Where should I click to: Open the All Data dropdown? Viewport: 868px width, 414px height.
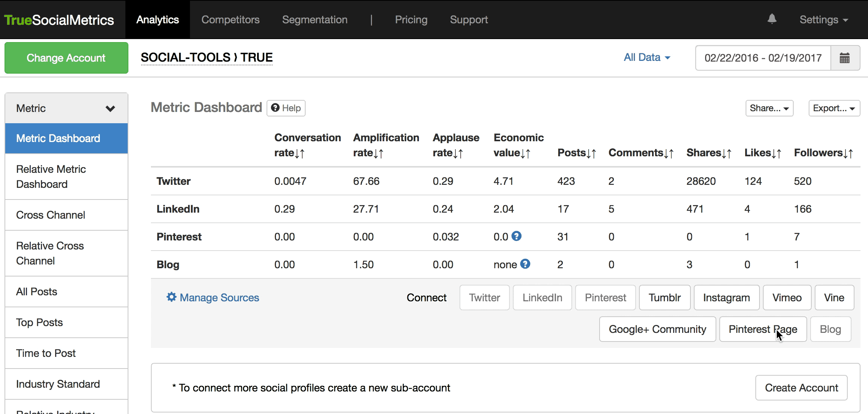point(647,57)
